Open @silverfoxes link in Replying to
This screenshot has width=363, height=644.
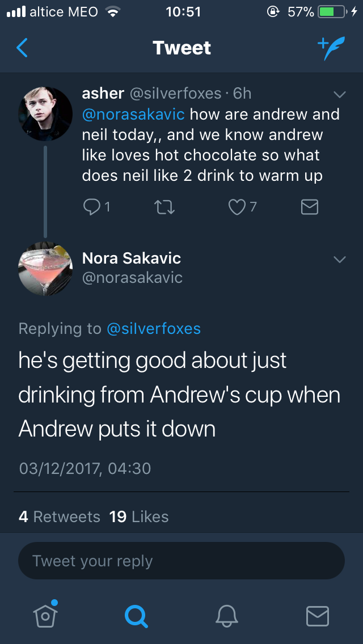coord(153,328)
